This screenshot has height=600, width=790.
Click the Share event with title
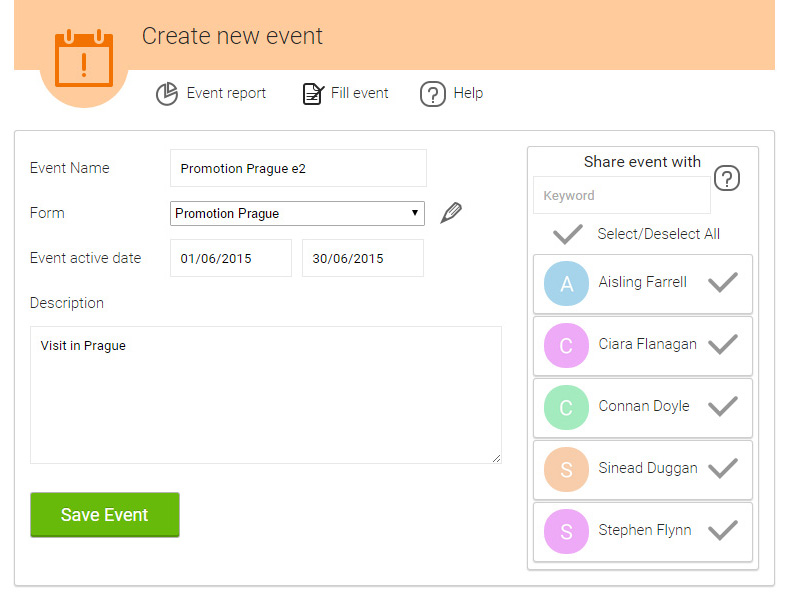click(x=642, y=162)
